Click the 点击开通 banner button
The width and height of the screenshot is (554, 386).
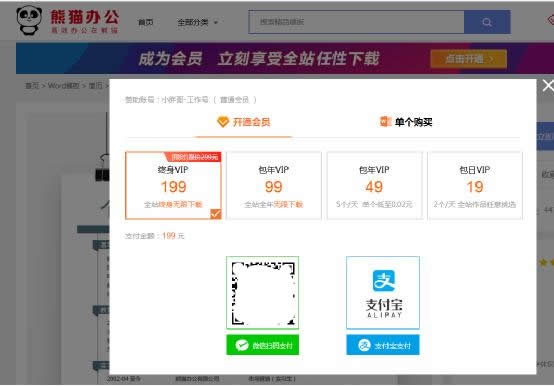pos(468,59)
